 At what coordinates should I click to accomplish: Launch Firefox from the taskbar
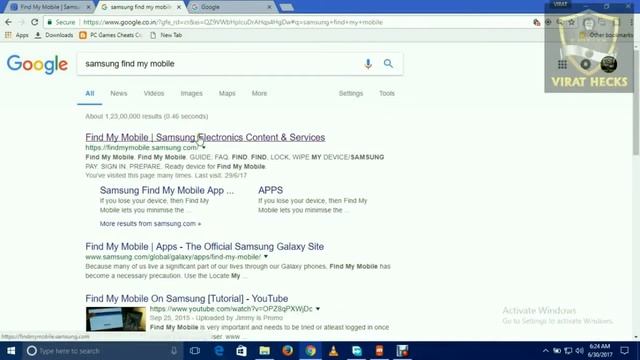point(287,351)
